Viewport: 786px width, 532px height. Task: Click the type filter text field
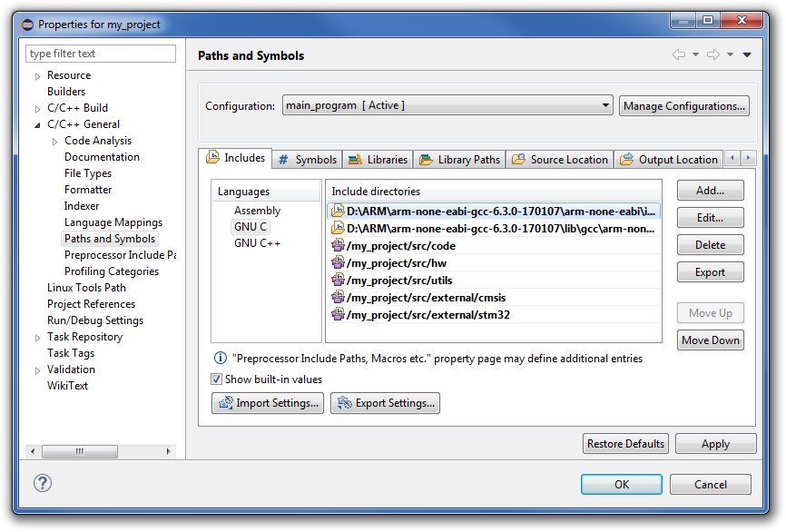pos(102,54)
